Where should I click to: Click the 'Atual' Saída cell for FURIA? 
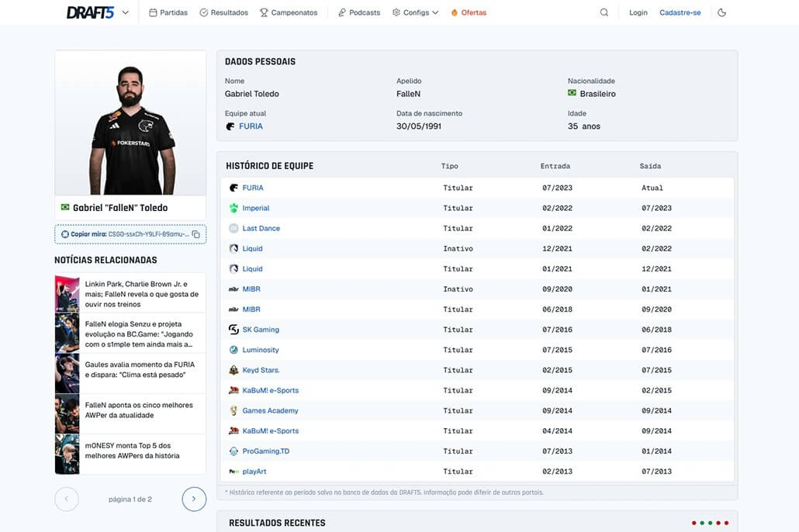(x=652, y=188)
